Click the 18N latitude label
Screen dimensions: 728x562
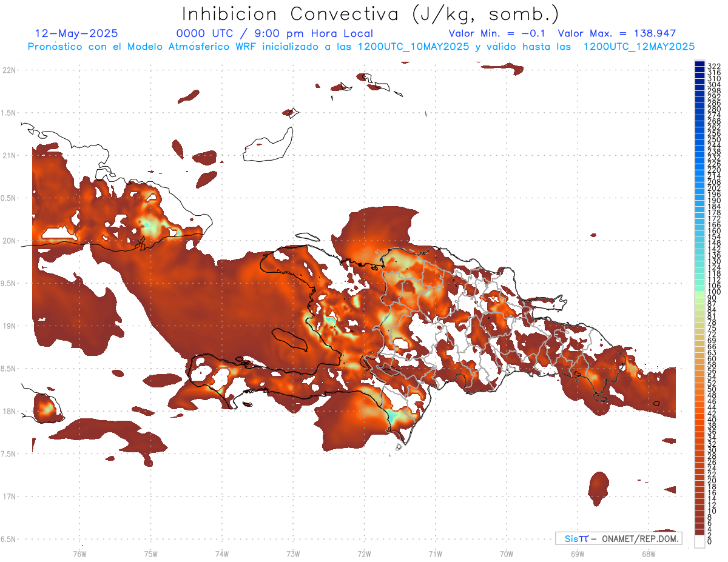click(x=9, y=411)
